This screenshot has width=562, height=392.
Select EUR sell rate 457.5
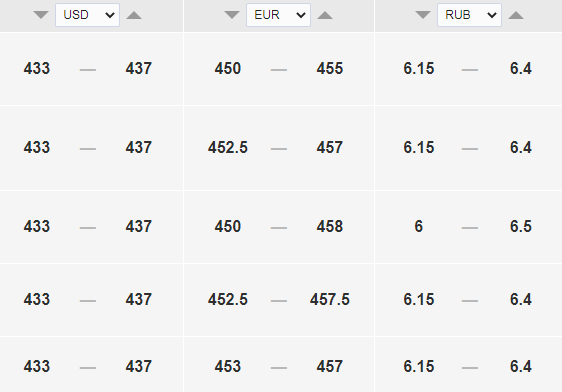(330, 300)
